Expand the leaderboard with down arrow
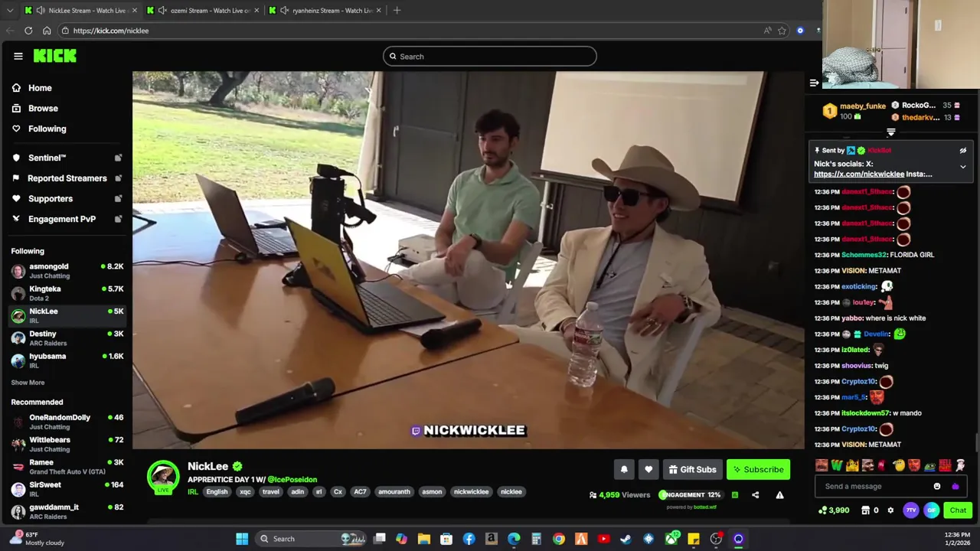 890,132
